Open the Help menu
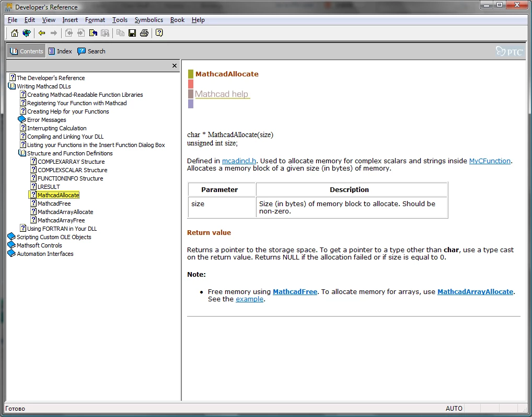The image size is (532, 417). click(x=198, y=20)
